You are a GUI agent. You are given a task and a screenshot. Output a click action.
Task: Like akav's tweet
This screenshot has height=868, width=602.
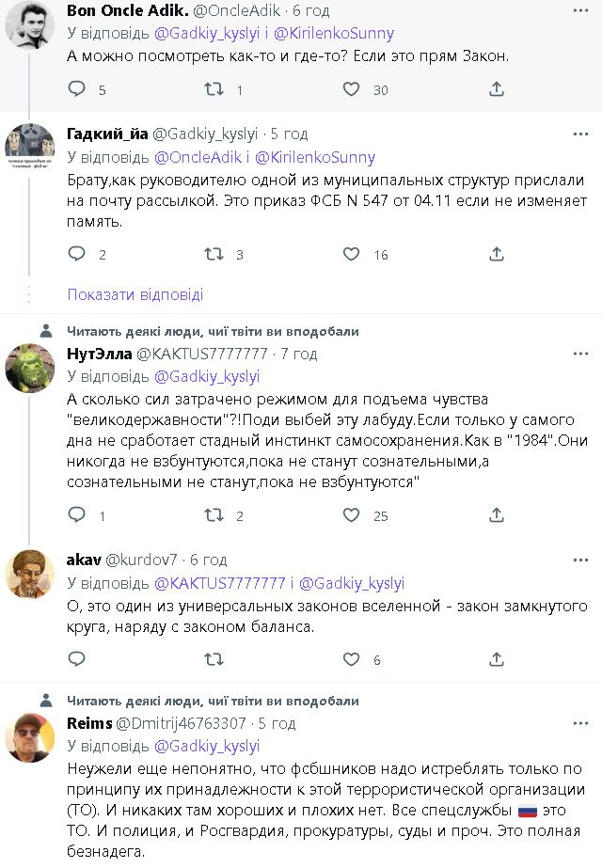pyautogui.click(x=351, y=660)
